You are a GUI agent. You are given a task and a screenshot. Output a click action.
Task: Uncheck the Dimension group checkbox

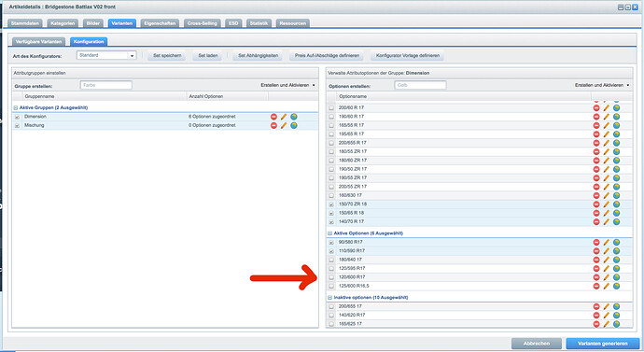(x=17, y=117)
